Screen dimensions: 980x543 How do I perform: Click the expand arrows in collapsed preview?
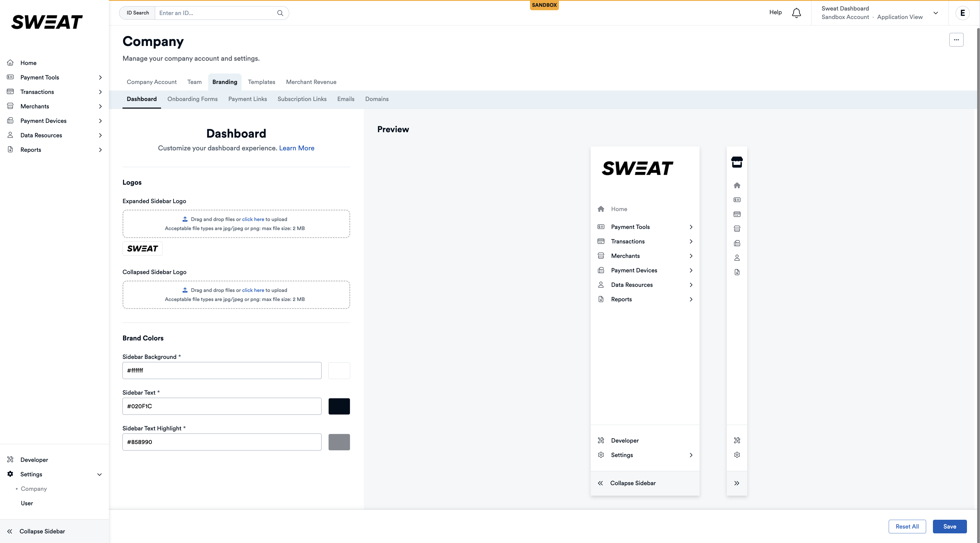tap(736, 483)
